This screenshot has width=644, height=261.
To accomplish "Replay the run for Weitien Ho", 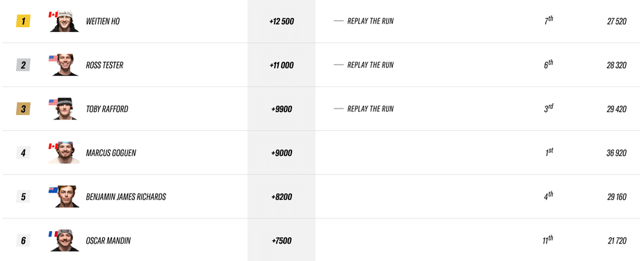I will (x=370, y=21).
